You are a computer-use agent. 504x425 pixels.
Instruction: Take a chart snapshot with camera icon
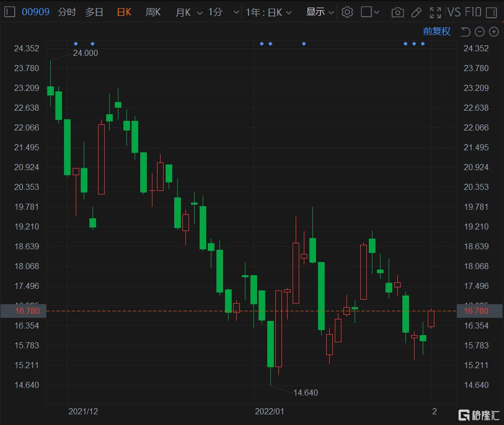click(398, 13)
